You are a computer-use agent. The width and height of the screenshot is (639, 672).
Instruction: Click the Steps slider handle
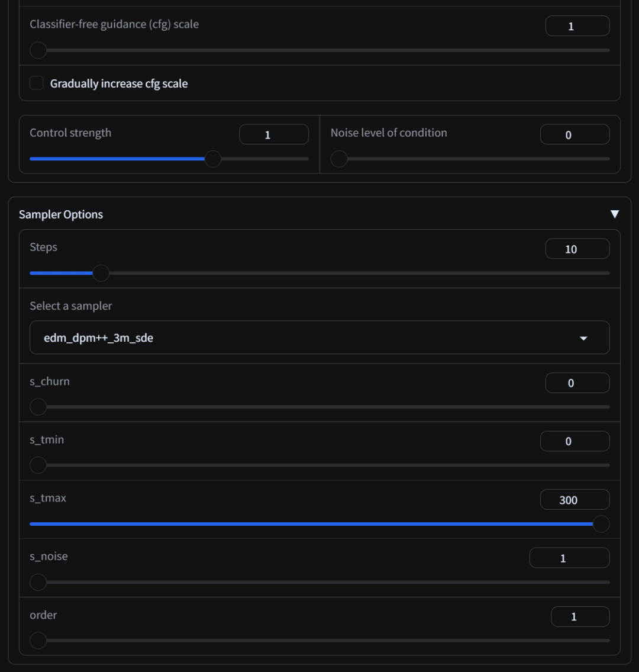(101, 273)
